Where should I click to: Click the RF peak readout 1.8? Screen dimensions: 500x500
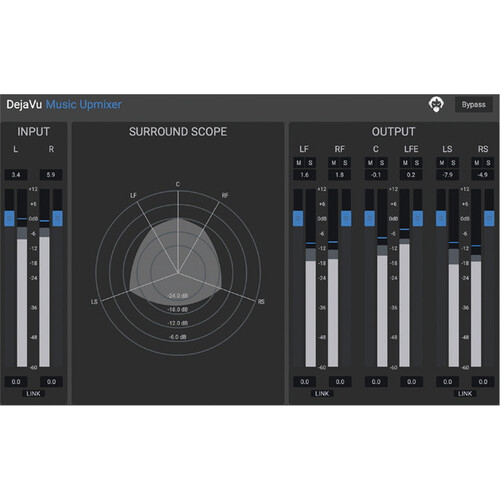coord(340,175)
